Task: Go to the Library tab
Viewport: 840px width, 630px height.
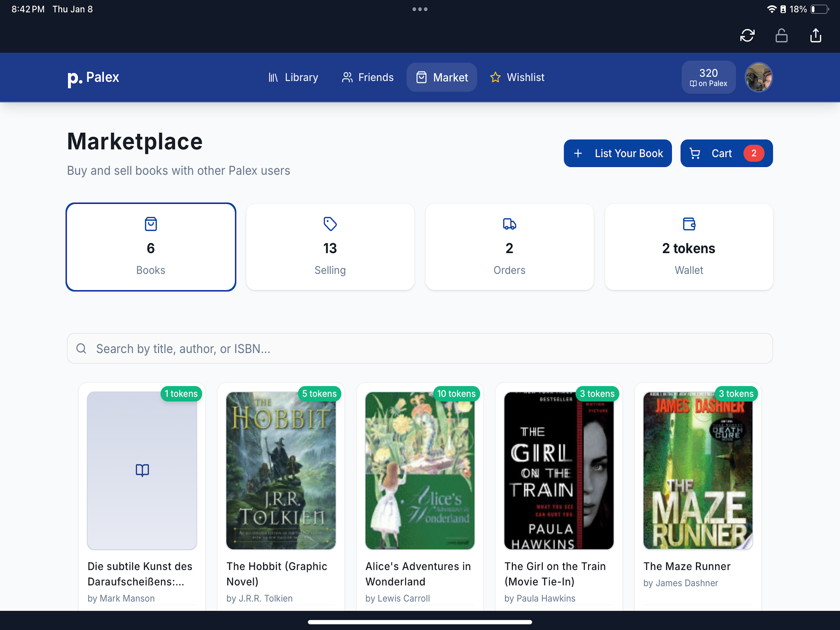Action: [x=293, y=78]
